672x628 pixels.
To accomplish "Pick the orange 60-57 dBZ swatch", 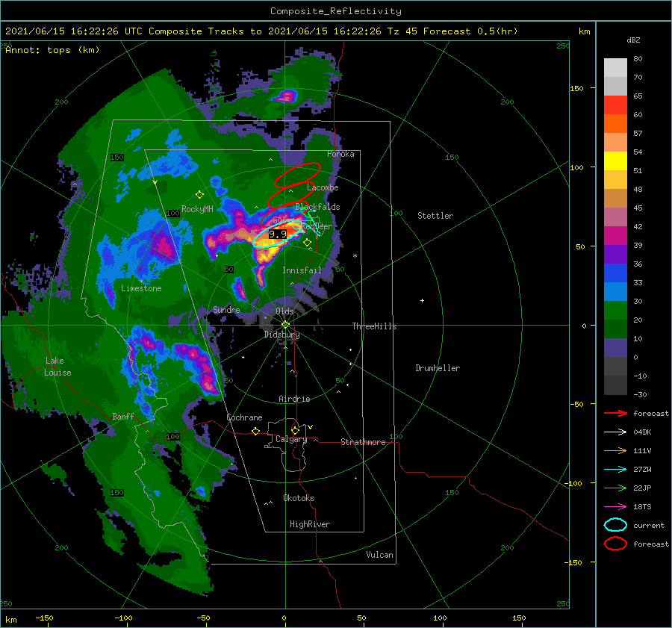I will click(615, 124).
